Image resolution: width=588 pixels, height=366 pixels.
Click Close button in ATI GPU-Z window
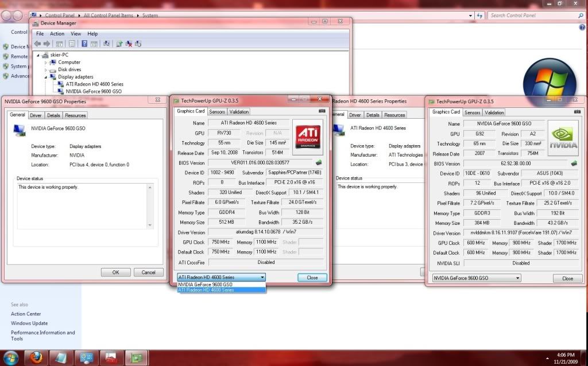(x=312, y=277)
